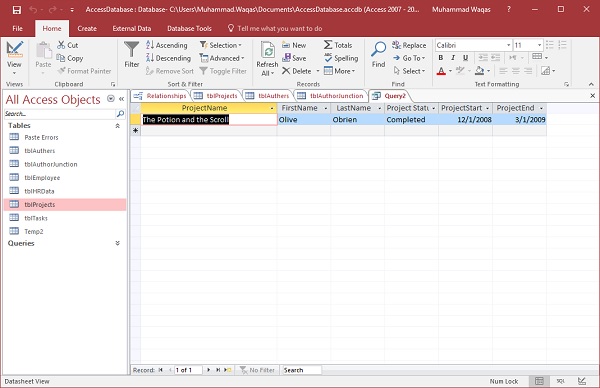Toggle Italic text formatting
This screenshot has height=388, width=600.
(453, 58)
